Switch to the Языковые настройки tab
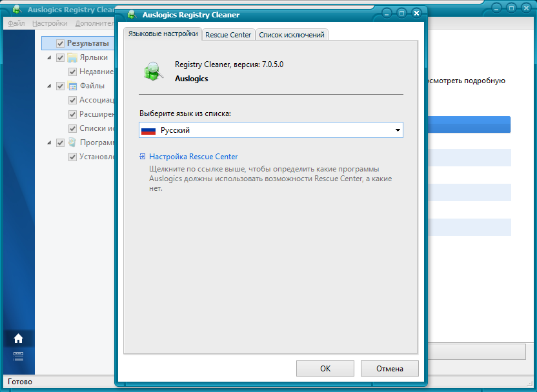This screenshot has height=392, width=537. tap(163, 34)
